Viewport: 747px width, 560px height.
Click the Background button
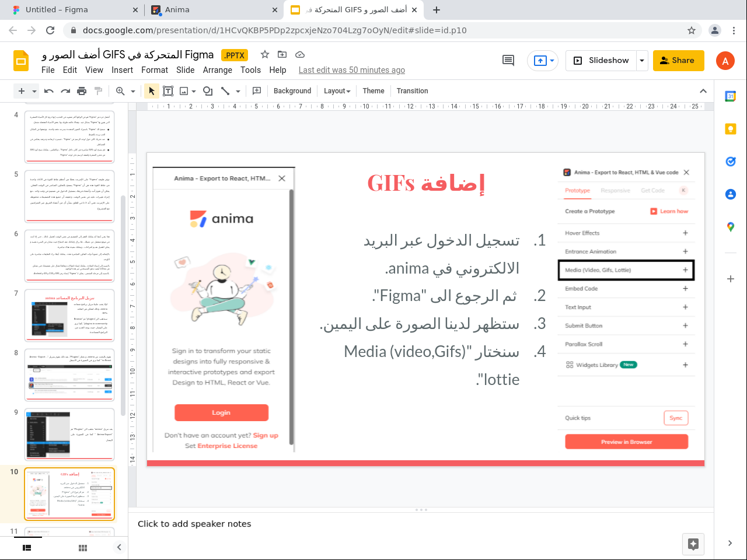click(292, 91)
